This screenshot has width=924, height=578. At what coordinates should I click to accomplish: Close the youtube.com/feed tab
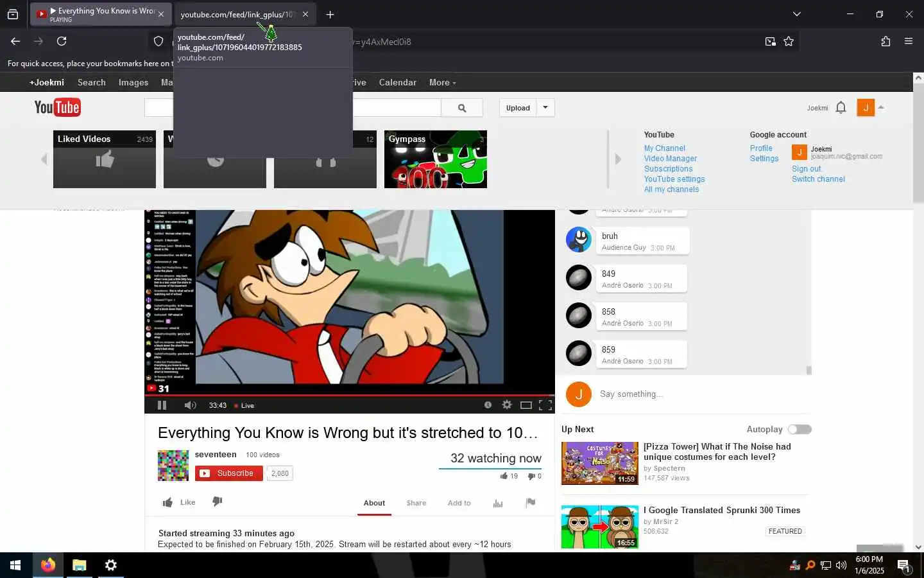(305, 14)
